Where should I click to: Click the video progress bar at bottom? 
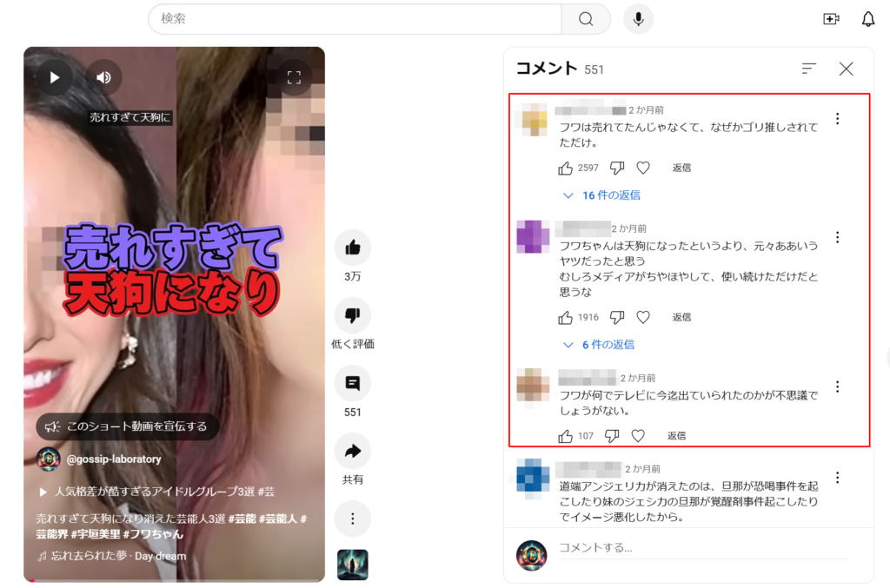coord(174,579)
